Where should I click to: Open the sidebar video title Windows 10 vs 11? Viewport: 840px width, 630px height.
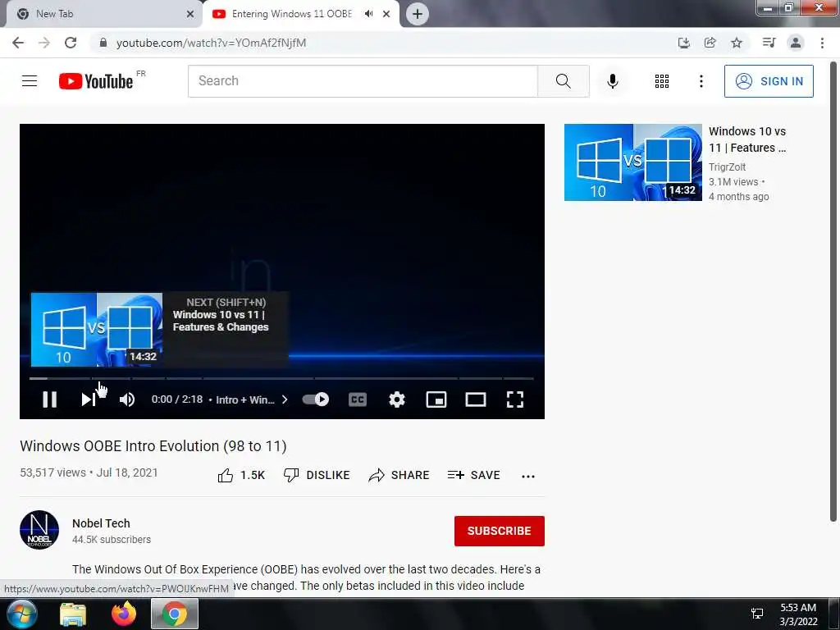(746, 139)
